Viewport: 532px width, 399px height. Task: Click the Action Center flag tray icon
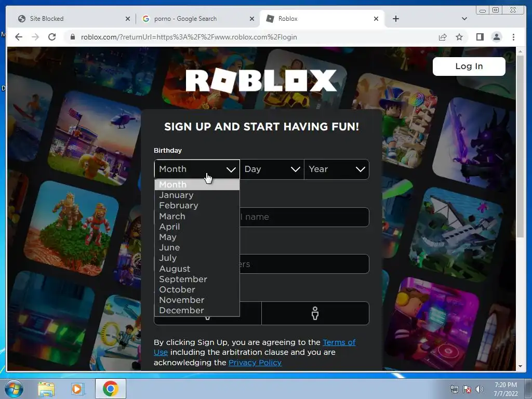tap(467, 389)
